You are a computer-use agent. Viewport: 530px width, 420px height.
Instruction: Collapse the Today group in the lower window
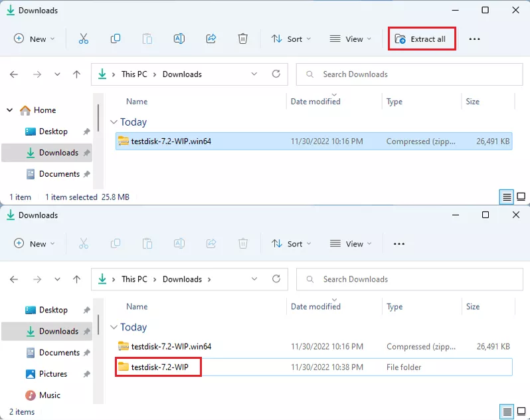coord(114,328)
